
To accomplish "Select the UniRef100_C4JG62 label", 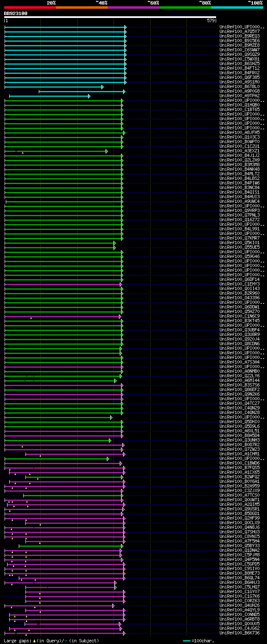I will [239, 628].
